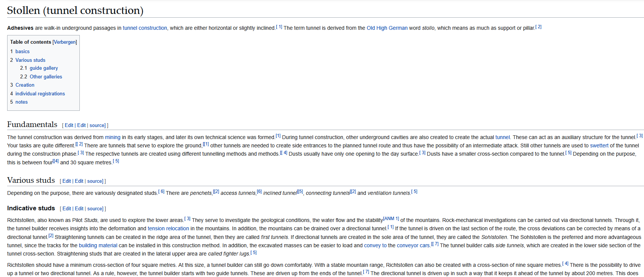Click the bold word 'Adhesives' in intro
The height and width of the screenshot is (277, 644).
(x=20, y=28)
